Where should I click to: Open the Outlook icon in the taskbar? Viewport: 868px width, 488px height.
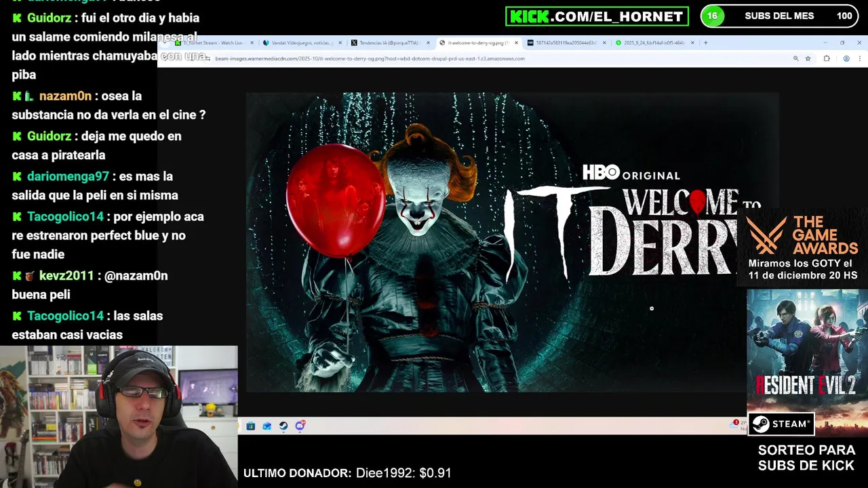[x=267, y=426]
